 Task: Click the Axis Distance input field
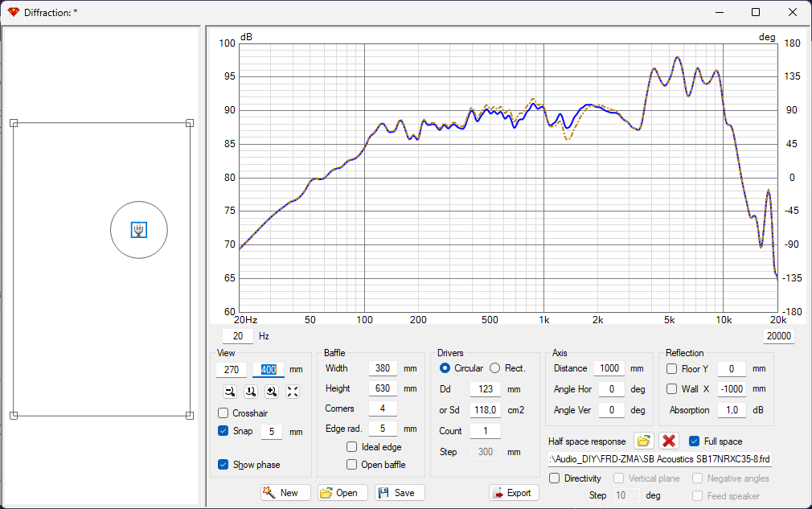tap(609, 368)
